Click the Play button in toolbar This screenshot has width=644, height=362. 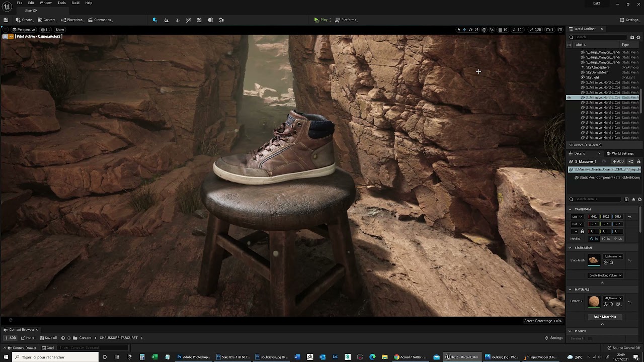(x=320, y=20)
